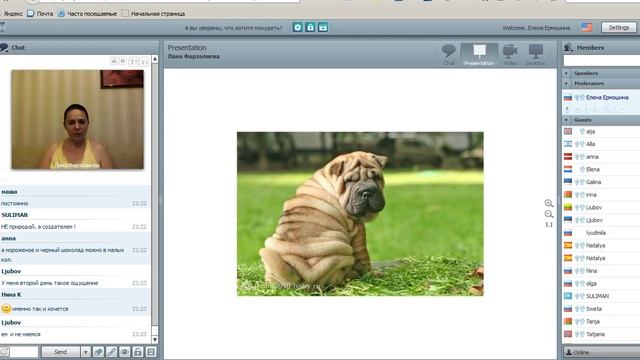
Task: Click the Online status button
Action: [601, 352]
